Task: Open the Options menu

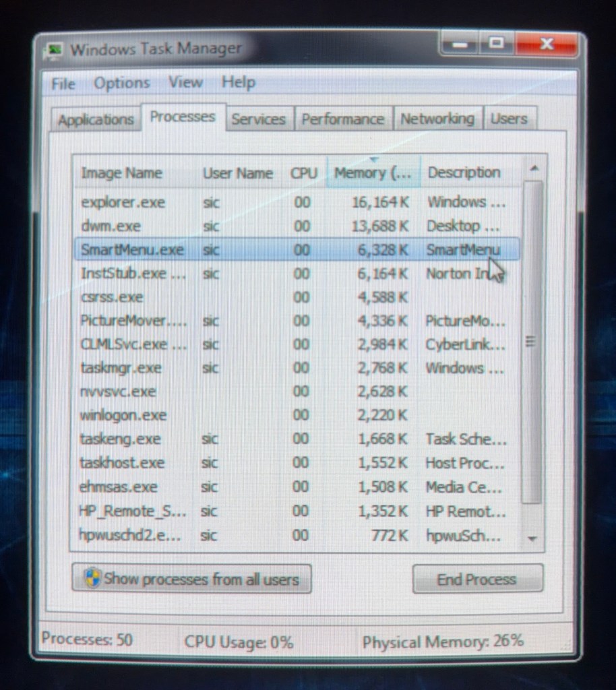Action: tap(121, 83)
